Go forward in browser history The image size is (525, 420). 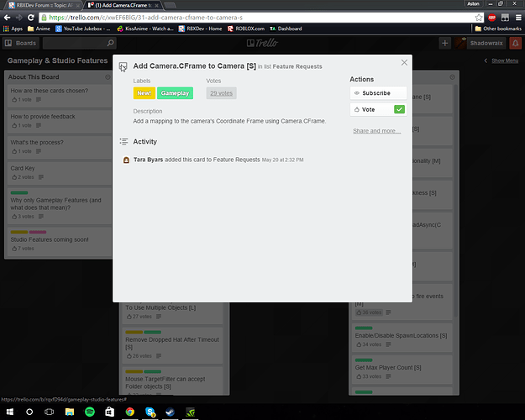coord(19,18)
